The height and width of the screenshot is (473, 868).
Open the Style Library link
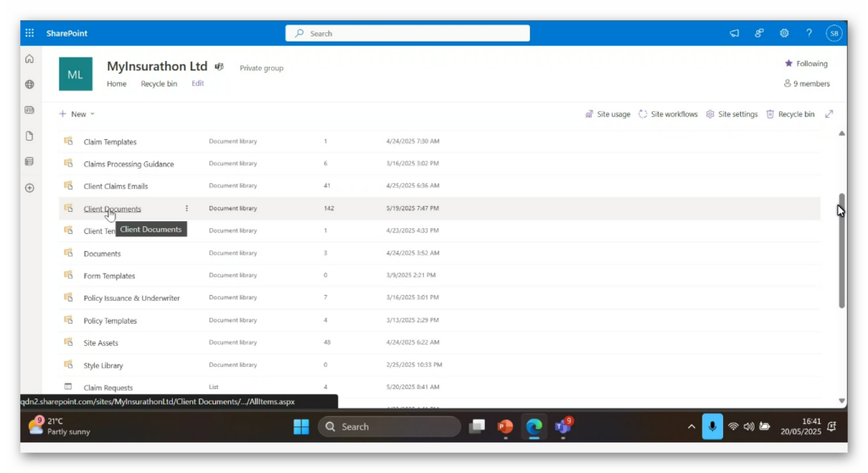click(103, 365)
